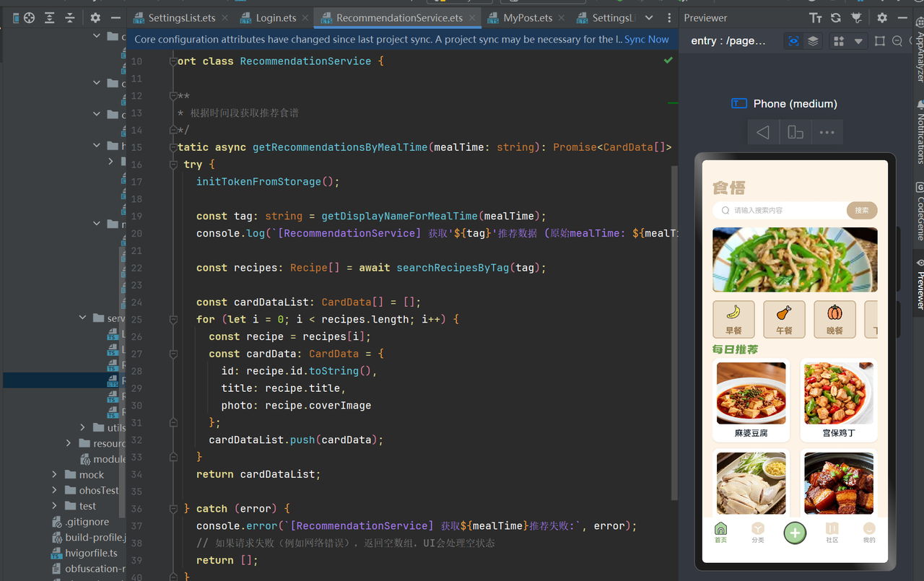Hide the project panel with minus icon
The image size is (924, 581).
[115, 18]
